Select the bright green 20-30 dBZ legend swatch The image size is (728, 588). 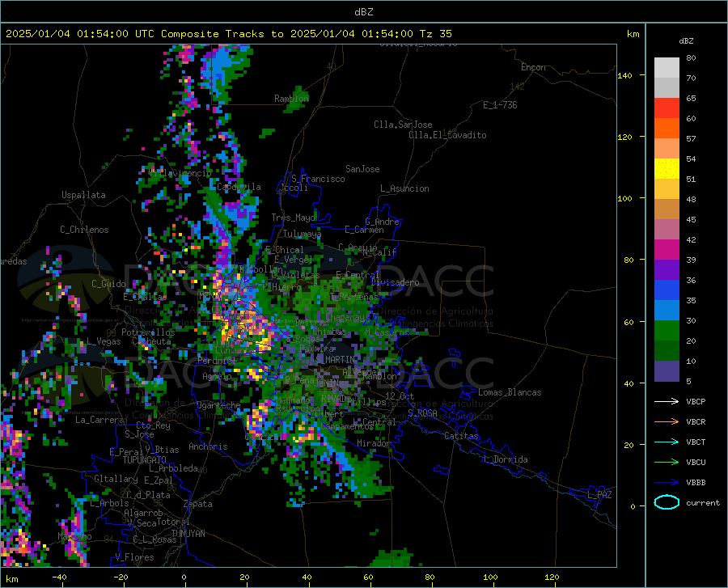pyautogui.click(x=667, y=331)
